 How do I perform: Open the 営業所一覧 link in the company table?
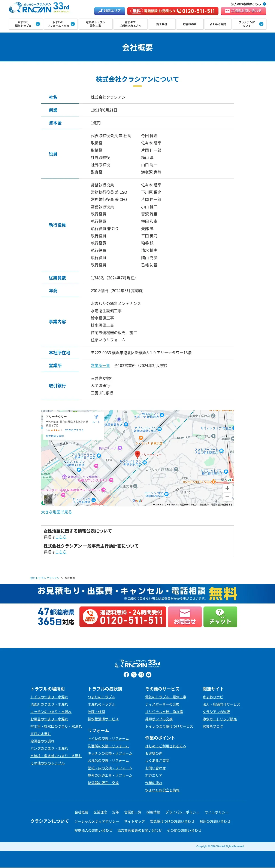(100, 365)
